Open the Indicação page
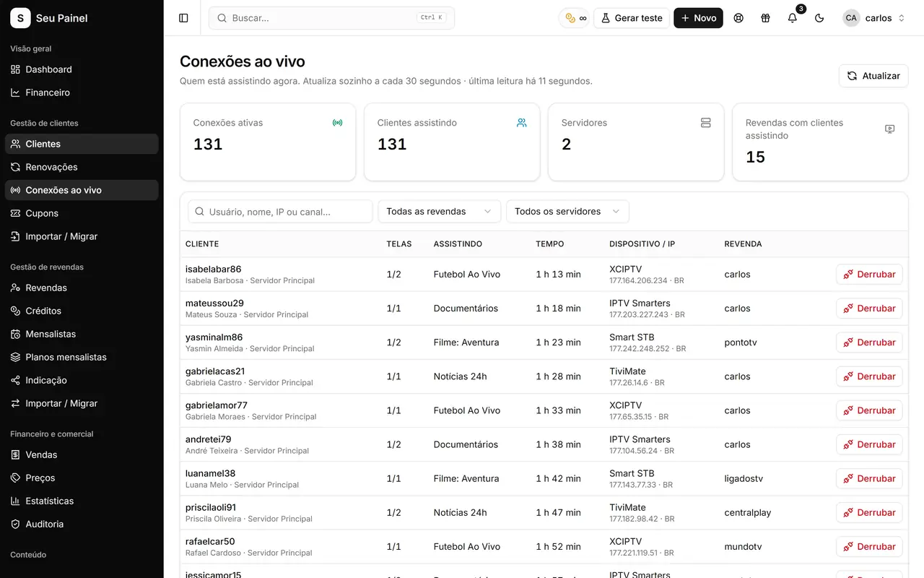Viewport: 924px width, 578px height. 82,380
